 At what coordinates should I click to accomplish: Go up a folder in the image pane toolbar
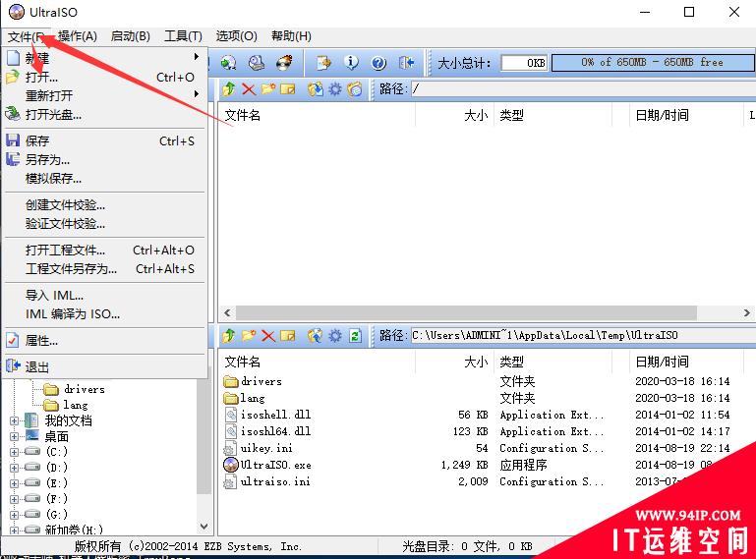point(228,89)
